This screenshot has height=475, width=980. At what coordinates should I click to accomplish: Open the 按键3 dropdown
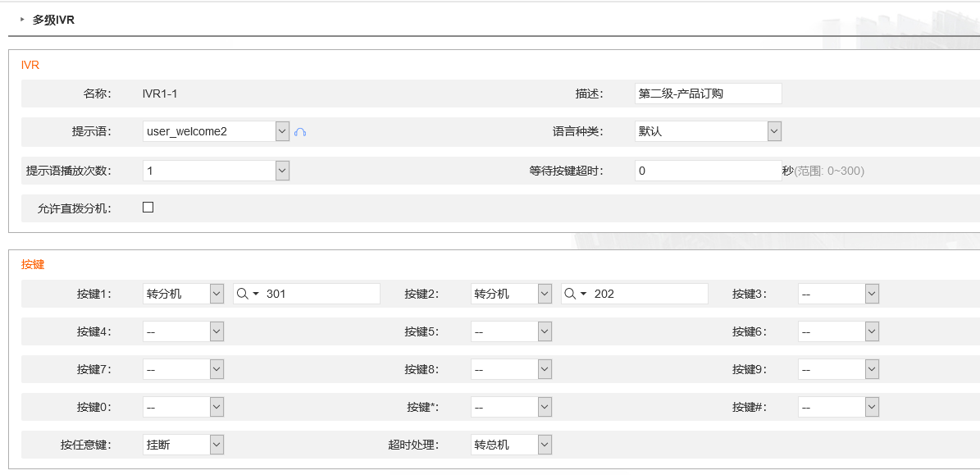point(839,294)
